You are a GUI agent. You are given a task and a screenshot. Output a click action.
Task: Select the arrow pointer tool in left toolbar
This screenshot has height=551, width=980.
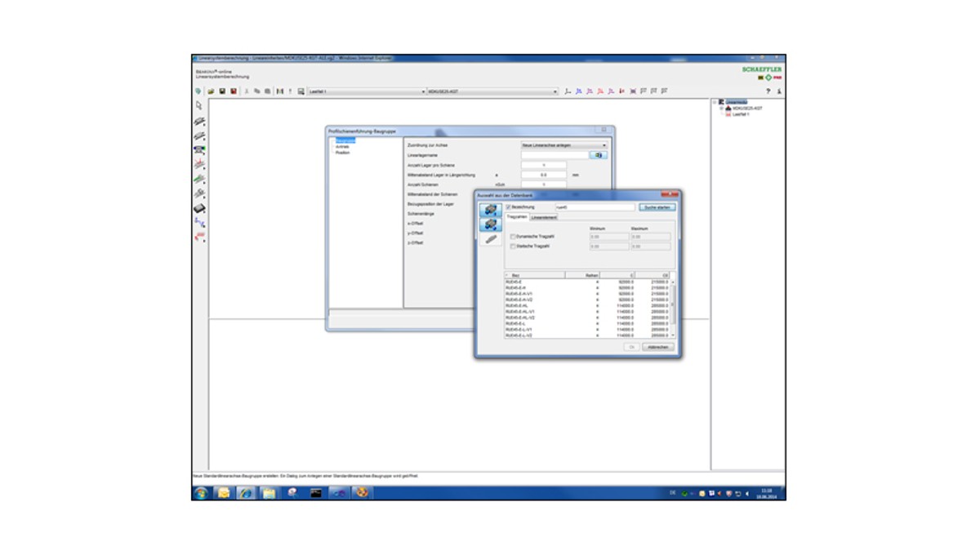tap(198, 105)
